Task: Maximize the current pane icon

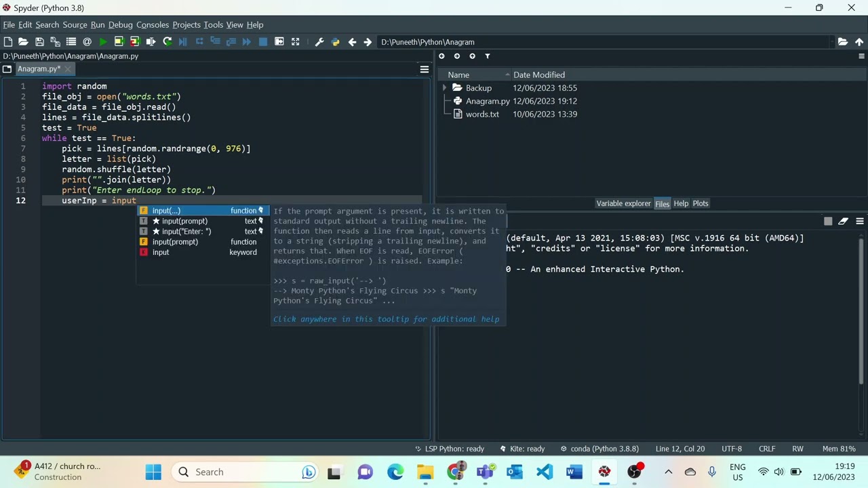Action: [x=279, y=42]
